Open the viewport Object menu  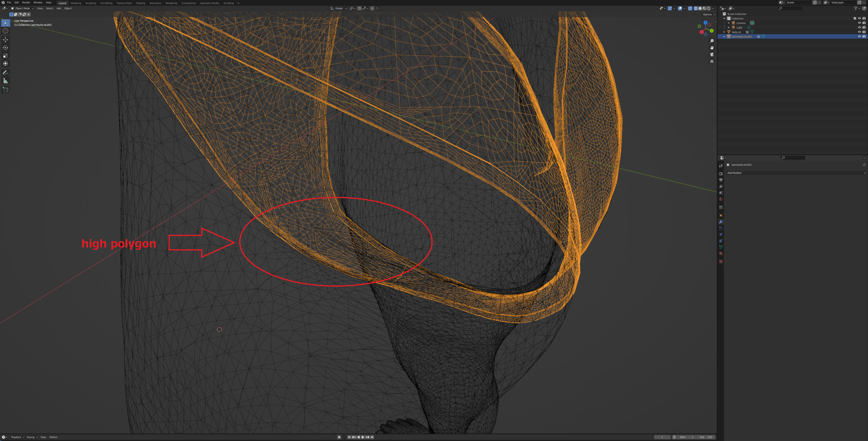click(x=68, y=8)
